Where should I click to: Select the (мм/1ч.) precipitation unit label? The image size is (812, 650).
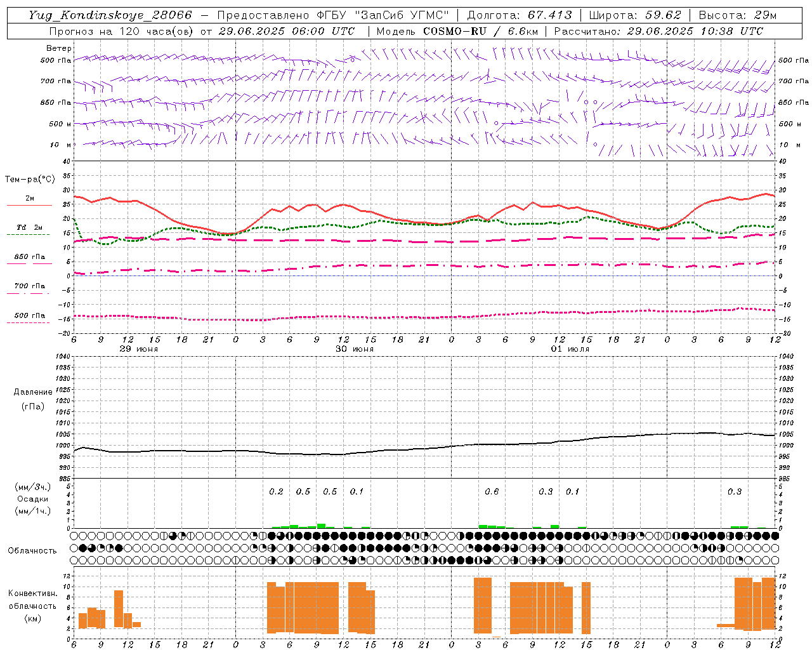click(x=32, y=510)
